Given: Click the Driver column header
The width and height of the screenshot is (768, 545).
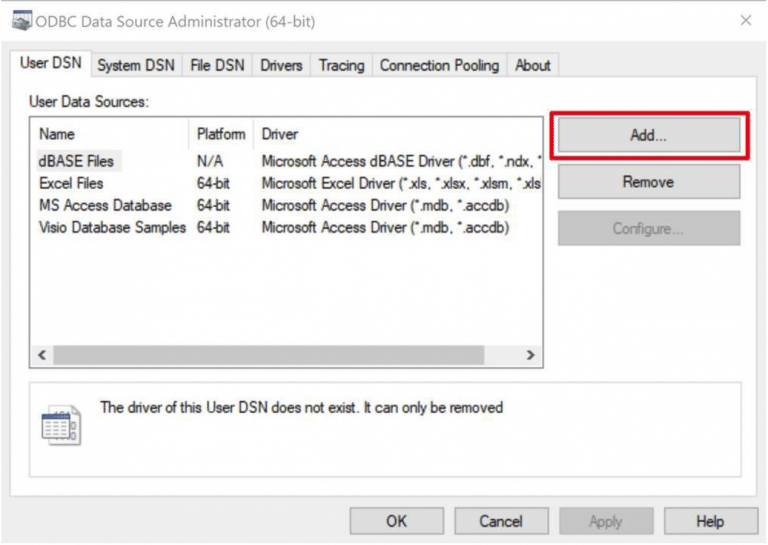Looking at the screenshot, I should 398,134.
